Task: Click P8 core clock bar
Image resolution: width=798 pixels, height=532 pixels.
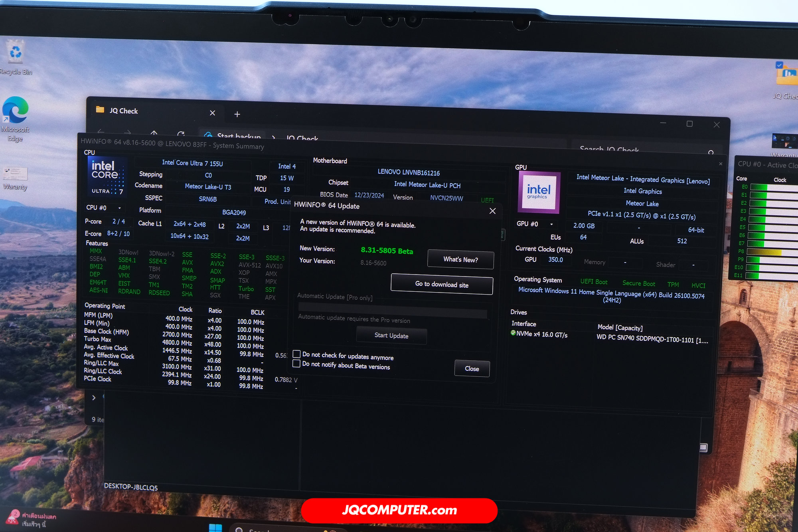Action: click(x=772, y=252)
